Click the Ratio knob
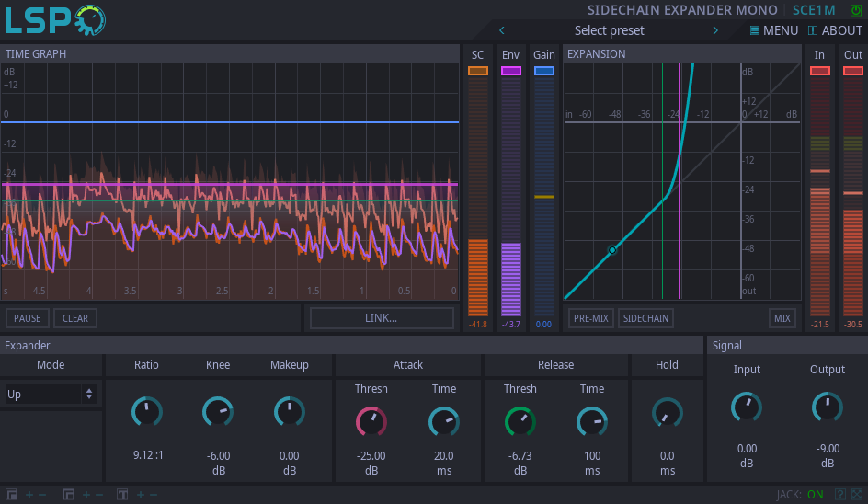Screen dimensions: 868x504 pos(147,412)
